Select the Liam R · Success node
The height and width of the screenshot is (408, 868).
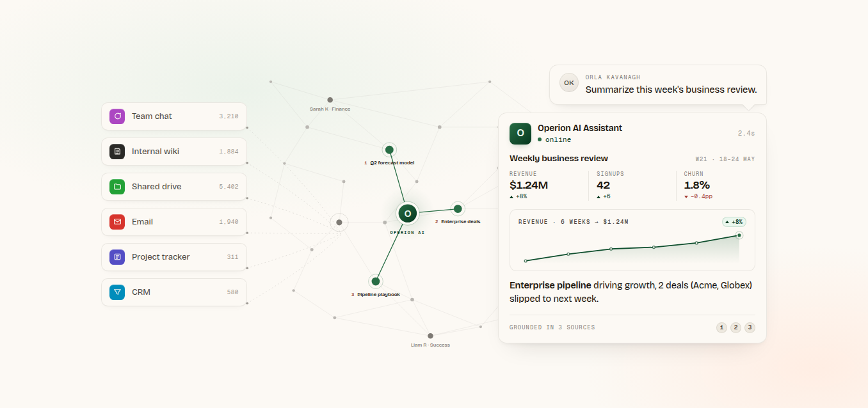430,336
